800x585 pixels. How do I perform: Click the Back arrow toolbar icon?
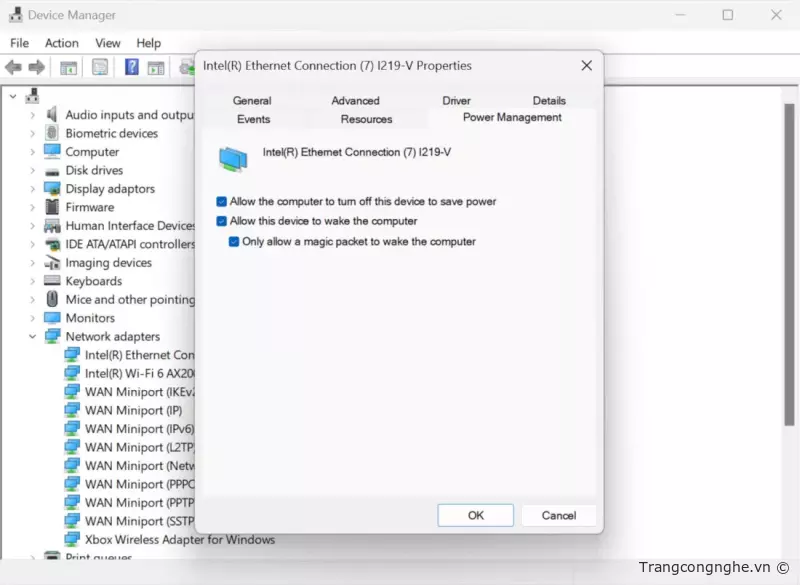coord(13,67)
